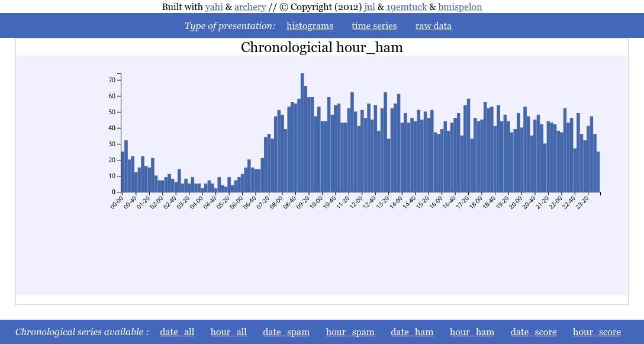Image resolution: width=644 pixels, height=344 pixels.
Task: Click the last bar near 23-20
Action: click(598, 172)
